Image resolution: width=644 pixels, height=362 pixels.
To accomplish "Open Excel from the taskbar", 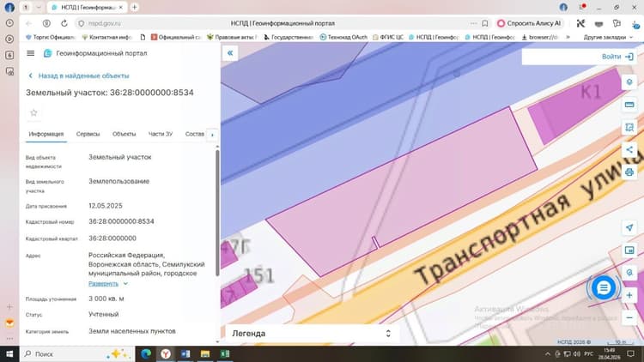I will coord(225,353).
